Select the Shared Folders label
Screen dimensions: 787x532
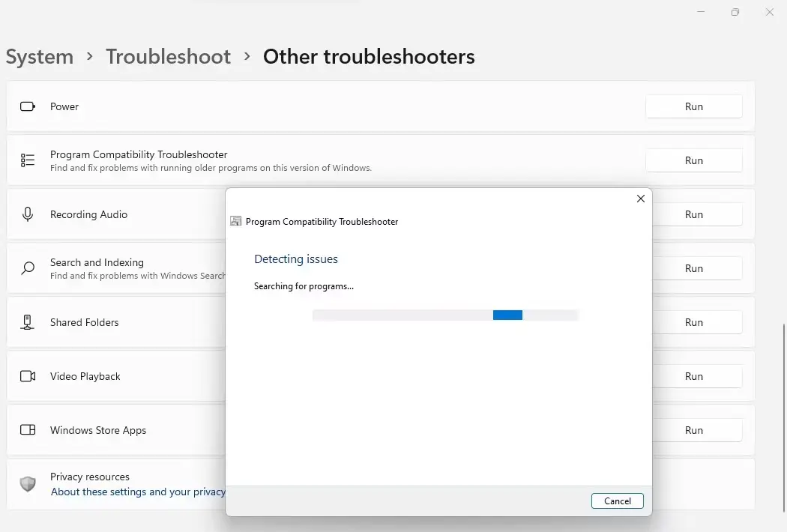pos(84,322)
